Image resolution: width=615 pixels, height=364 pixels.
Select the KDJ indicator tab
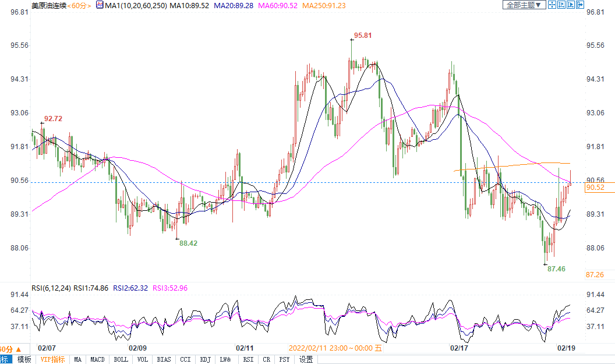click(x=205, y=359)
